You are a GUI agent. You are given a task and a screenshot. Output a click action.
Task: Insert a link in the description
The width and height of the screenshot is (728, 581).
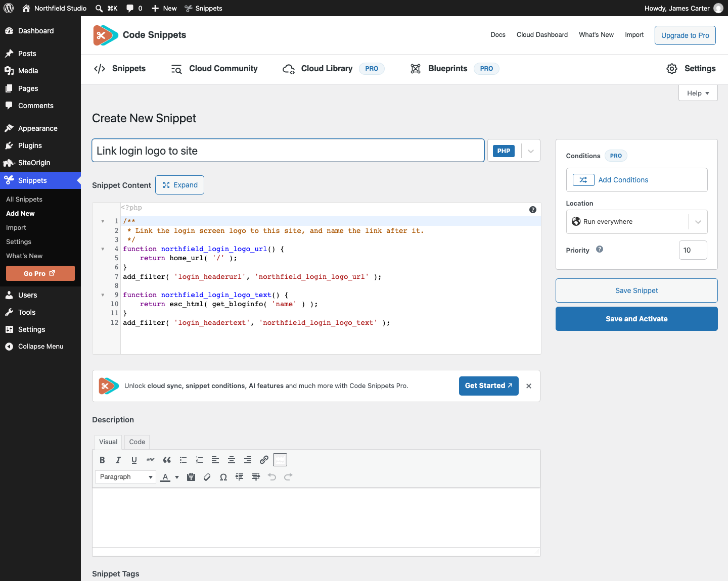click(x=264, y=460)
